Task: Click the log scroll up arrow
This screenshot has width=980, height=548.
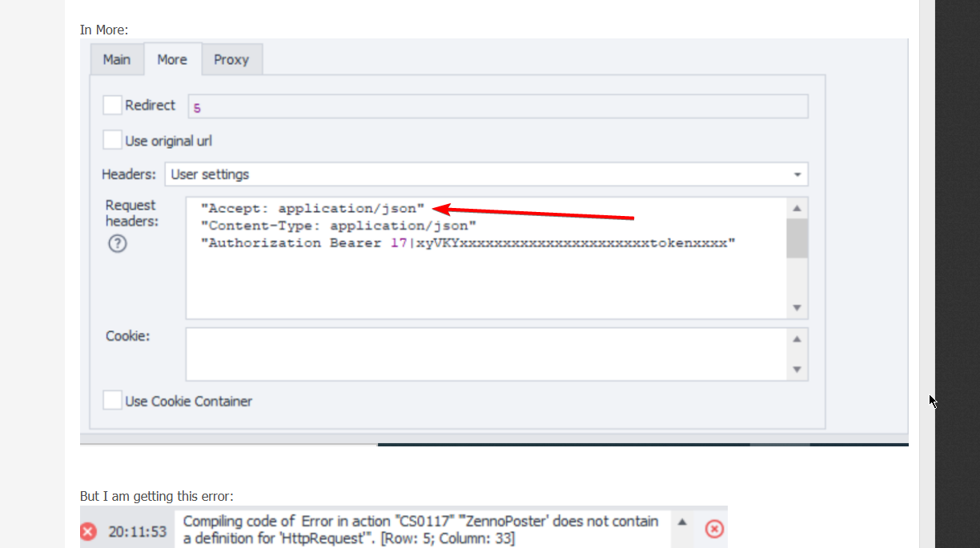Action: click(682, 522)
